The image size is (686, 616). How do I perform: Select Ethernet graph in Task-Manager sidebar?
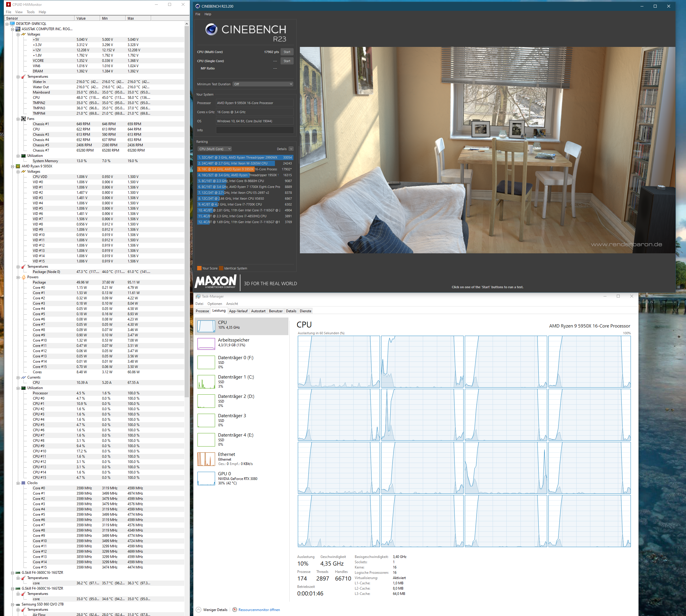click(206, 459)
